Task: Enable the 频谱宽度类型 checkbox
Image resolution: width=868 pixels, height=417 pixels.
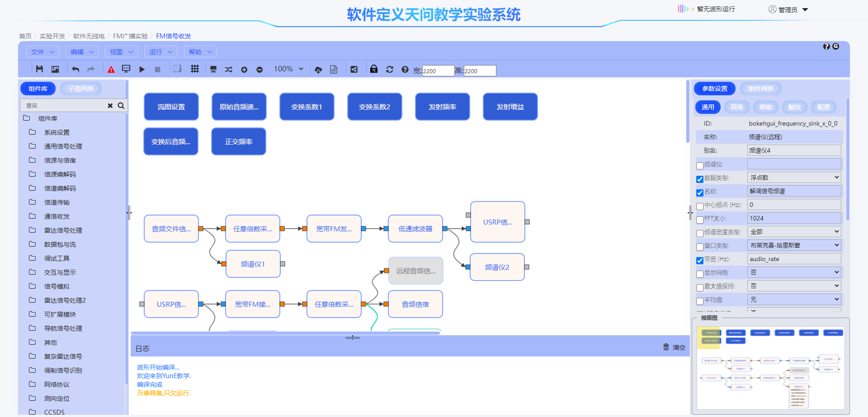Action: pyautogui.click(x=700, y=233)
